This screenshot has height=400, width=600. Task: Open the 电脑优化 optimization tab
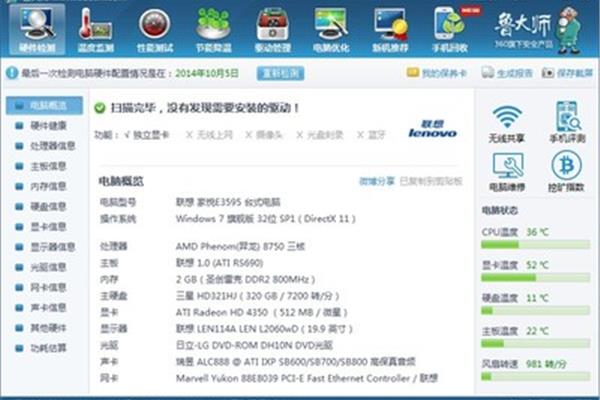[x=331, y=30]
